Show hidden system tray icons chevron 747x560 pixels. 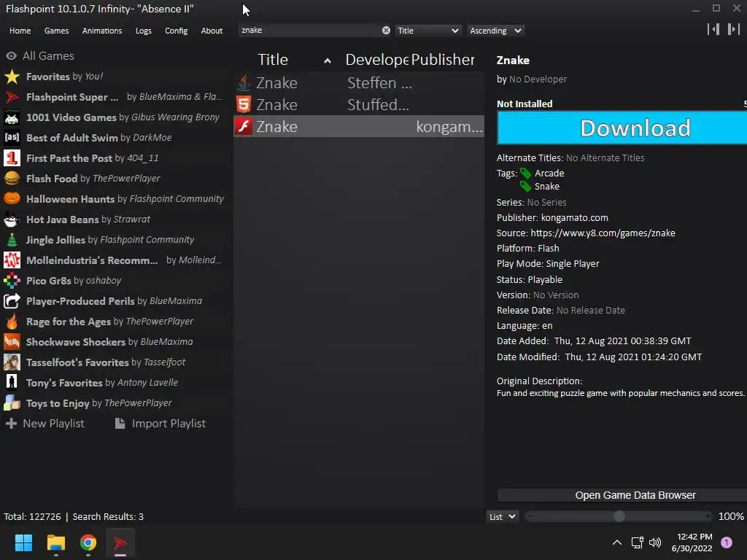point(617,542)
